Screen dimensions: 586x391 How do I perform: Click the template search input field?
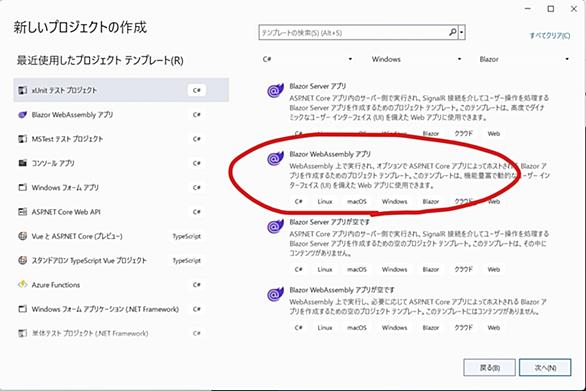click(x=353, y=33)
